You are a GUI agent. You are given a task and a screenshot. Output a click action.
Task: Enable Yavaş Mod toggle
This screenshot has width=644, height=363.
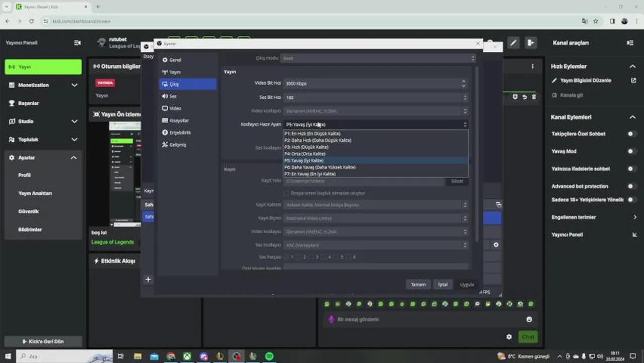pyautogui.click(x=631, y=151)
